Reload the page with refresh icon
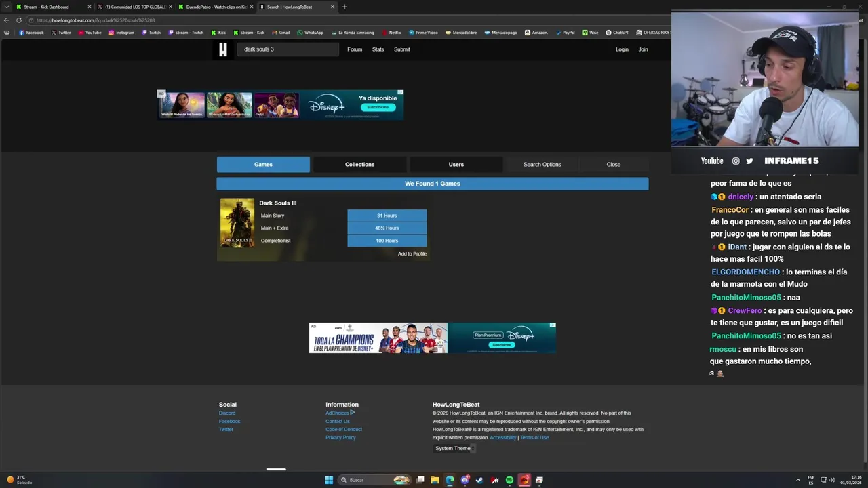Viewport: 868px width, 488px height. click(19, 20)
